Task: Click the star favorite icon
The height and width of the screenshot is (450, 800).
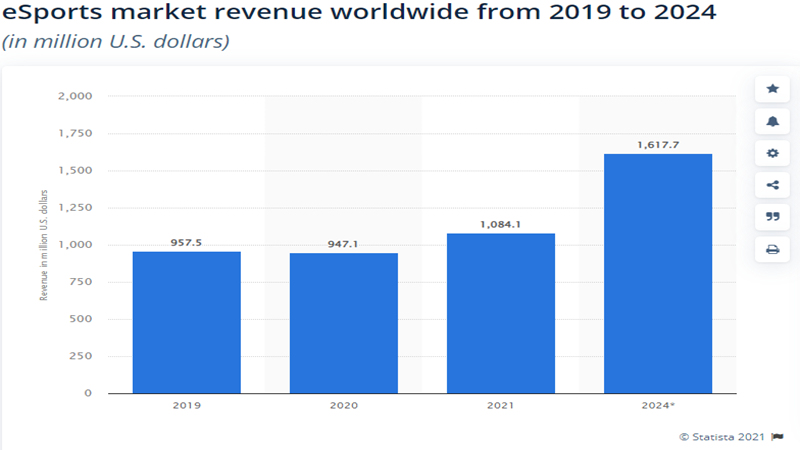Action: pyautogui.click(x=772, y=89)
